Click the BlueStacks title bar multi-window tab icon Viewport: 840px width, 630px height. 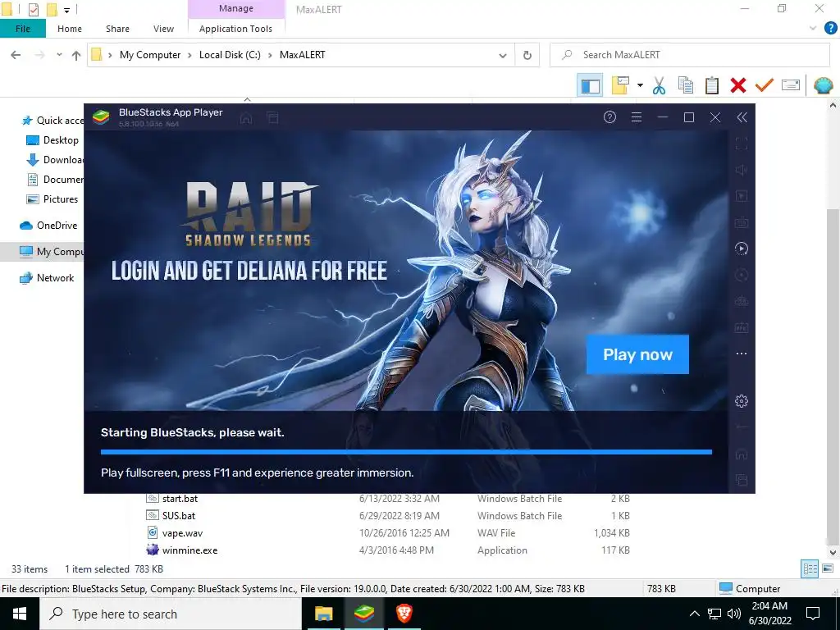coord(272,118)
